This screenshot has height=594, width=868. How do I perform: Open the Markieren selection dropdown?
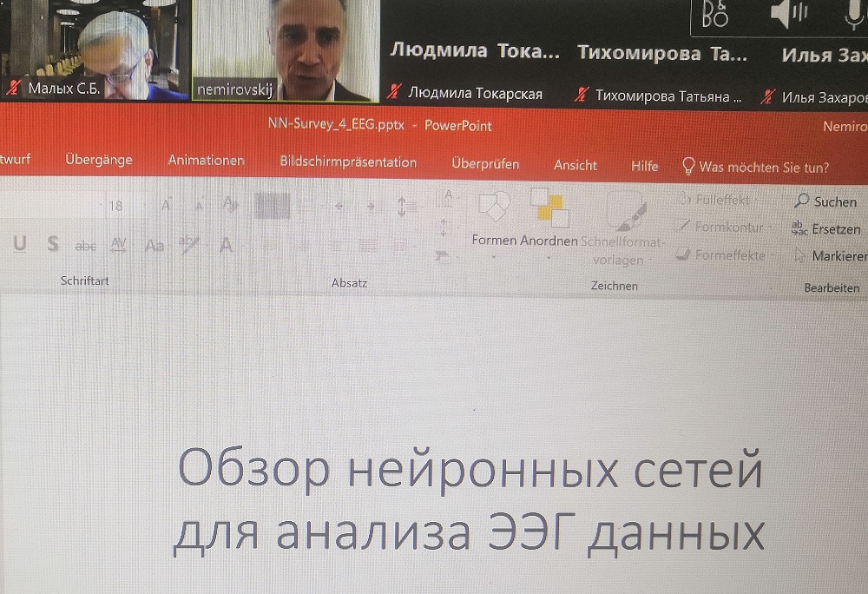click(x=830, y=256)
